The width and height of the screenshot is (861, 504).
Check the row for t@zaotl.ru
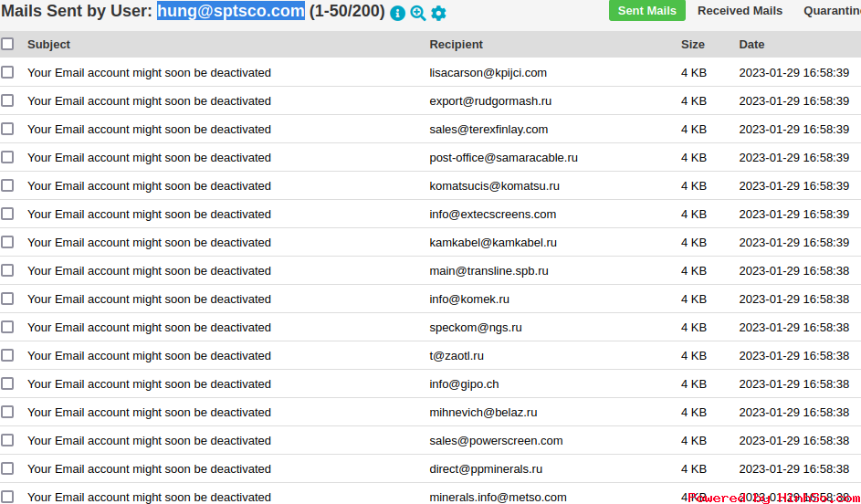pos(7,355)
